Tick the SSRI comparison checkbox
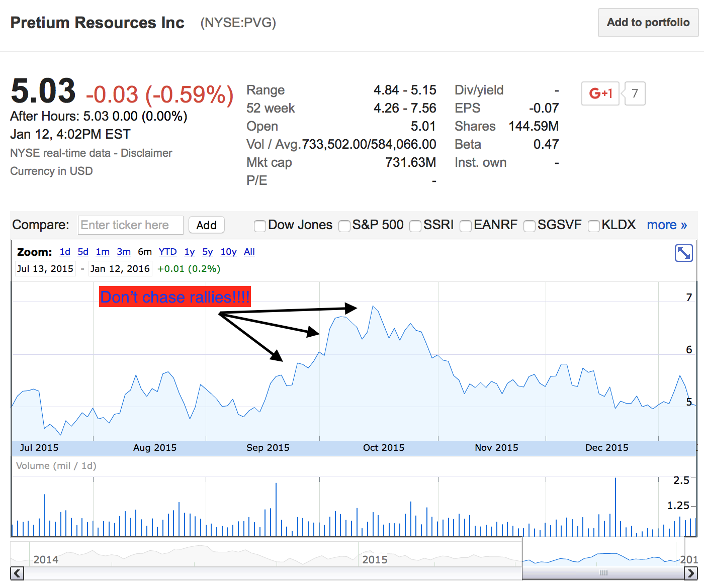The image size is (704, 588). tap(415, 226)
